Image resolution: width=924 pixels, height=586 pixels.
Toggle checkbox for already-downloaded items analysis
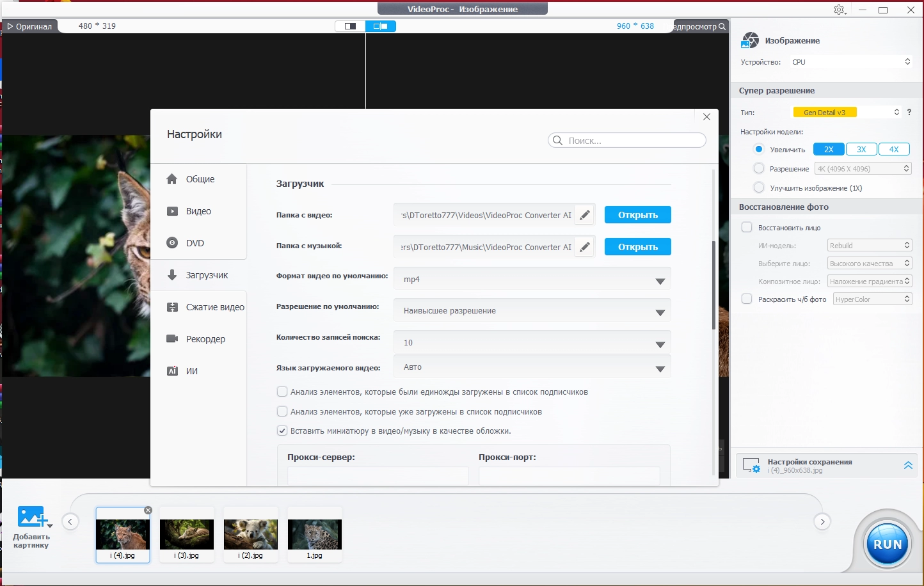282,411
